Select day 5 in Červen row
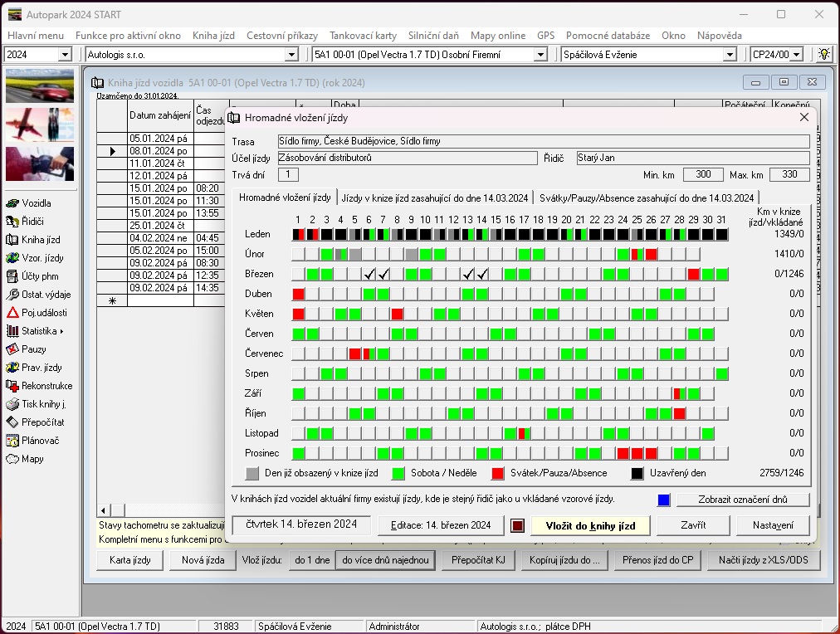 354,334
